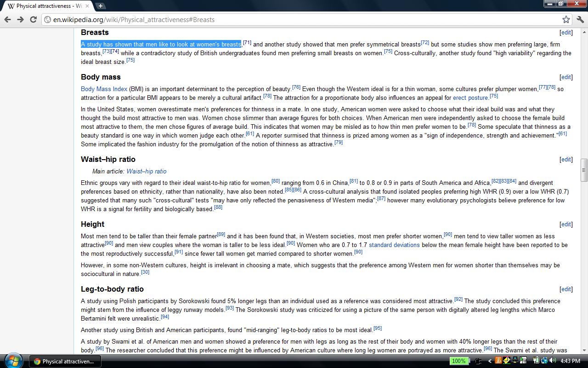Close the Physical attractiveness tab
Image resolution: width=588 pixels, height=368 pixels.
tap(87, 6)
